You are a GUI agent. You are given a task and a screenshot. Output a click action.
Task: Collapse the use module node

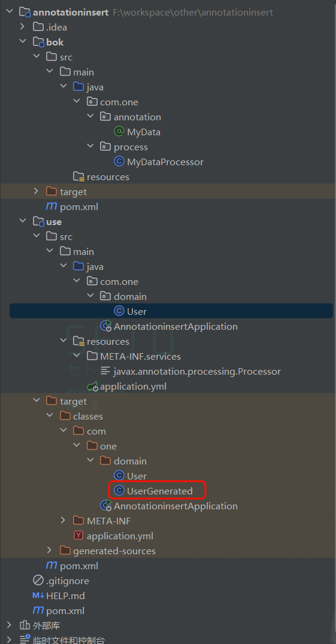click(x=22, y=222)
